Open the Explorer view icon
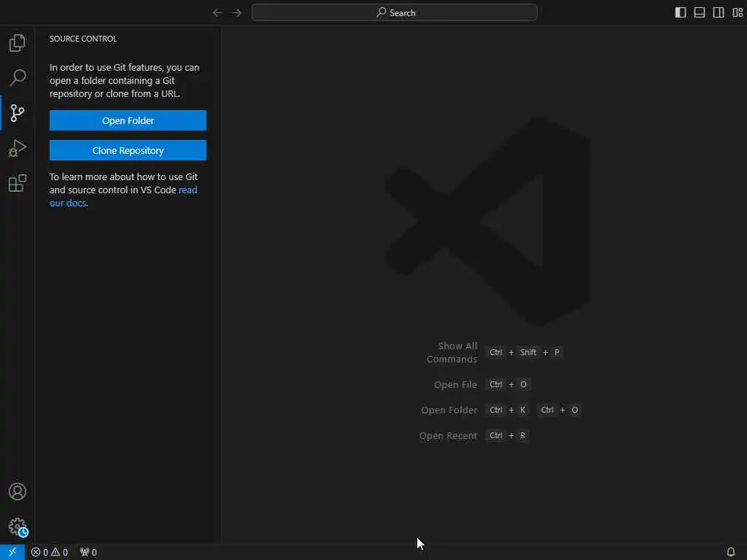 tap(18, 43)
